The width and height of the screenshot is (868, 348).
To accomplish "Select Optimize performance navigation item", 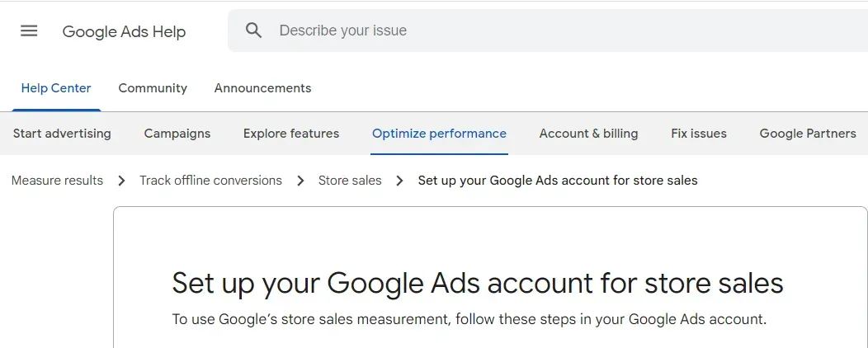I will click(x=439, y=134).
